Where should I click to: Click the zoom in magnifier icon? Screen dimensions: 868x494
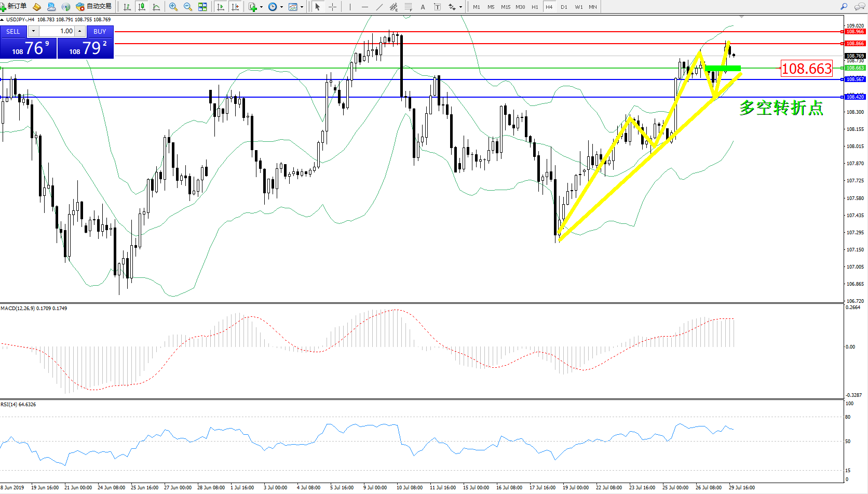pos(173,7)
